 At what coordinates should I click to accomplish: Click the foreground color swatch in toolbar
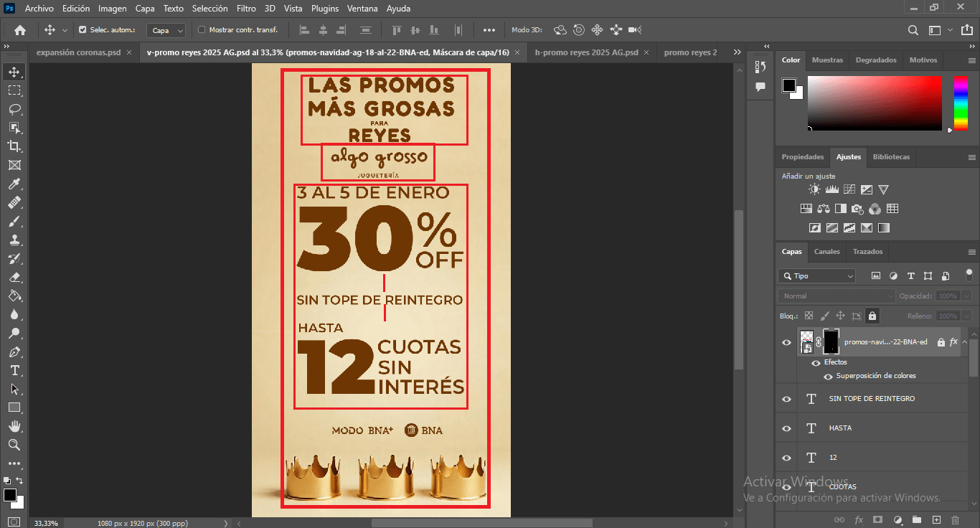pos(9,495)
